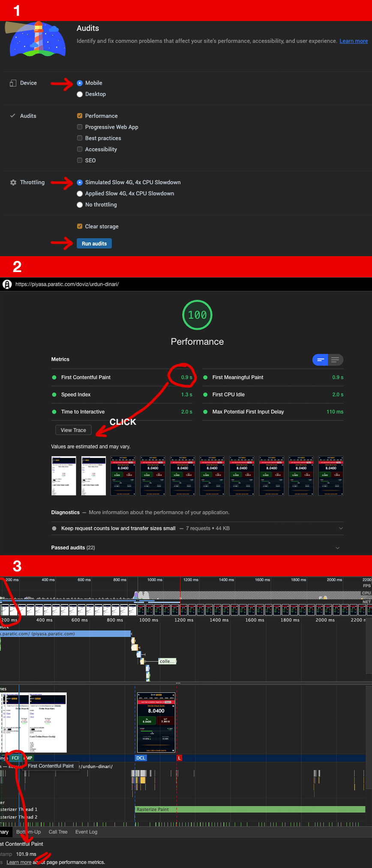
Task: Enable the Best practices checkbox
Action: tap(80, 138)
